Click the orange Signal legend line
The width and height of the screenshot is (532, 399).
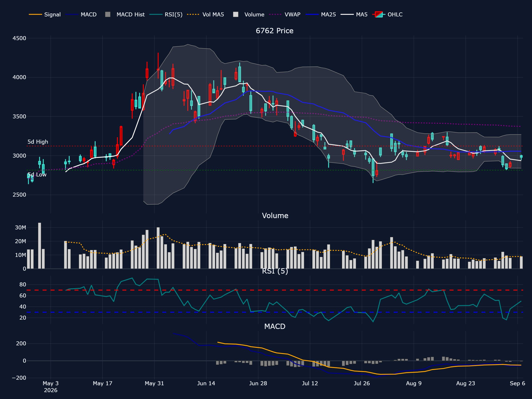35,14
